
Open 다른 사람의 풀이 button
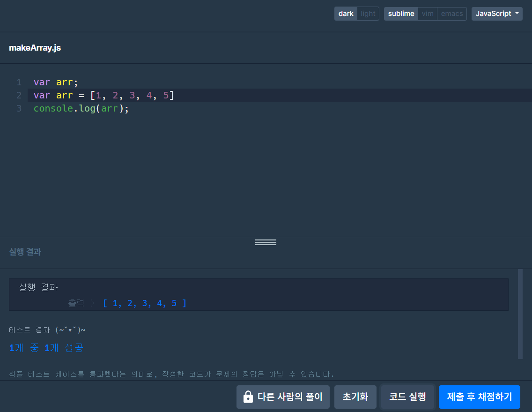point(283,397)
